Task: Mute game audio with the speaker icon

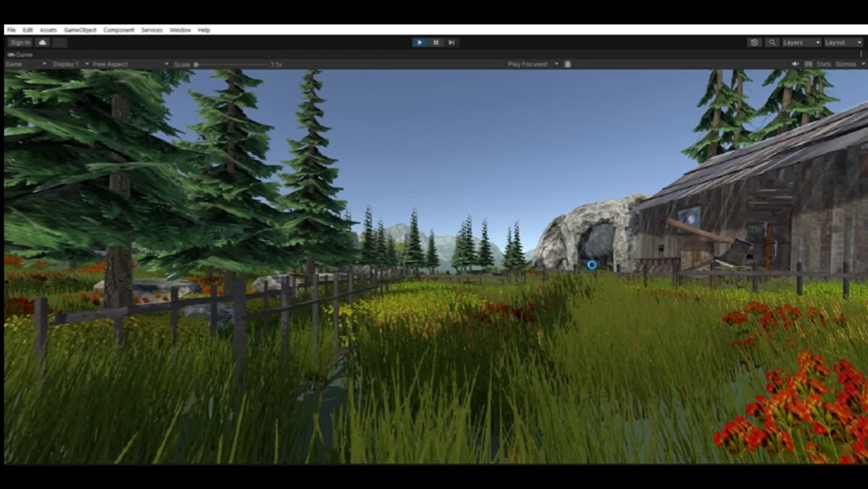Action: tap(796, 64)
